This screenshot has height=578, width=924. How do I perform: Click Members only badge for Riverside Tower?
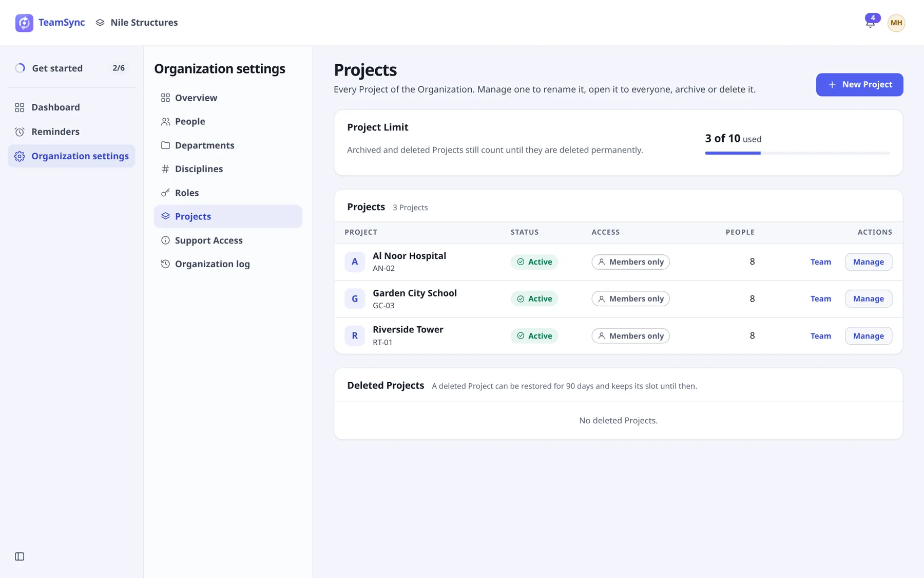630,336
